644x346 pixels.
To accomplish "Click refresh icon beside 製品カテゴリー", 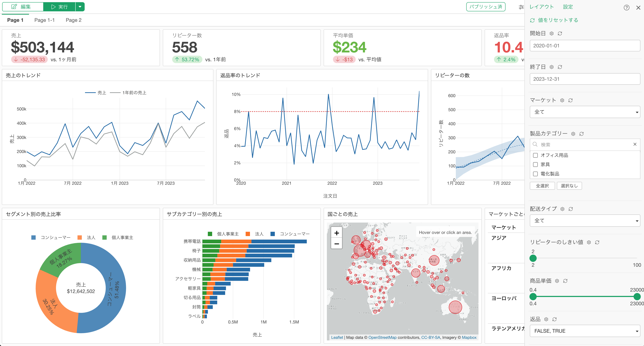I will [582, 134].
